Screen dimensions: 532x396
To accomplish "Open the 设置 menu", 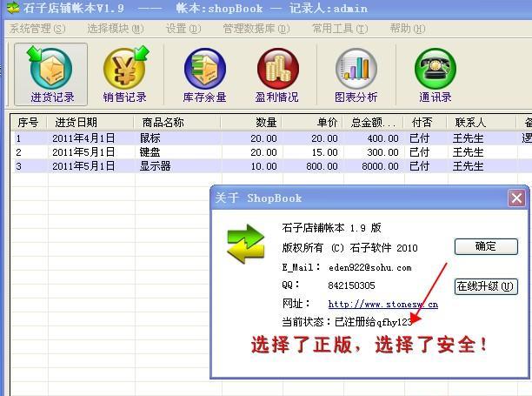I will [183, 29].
